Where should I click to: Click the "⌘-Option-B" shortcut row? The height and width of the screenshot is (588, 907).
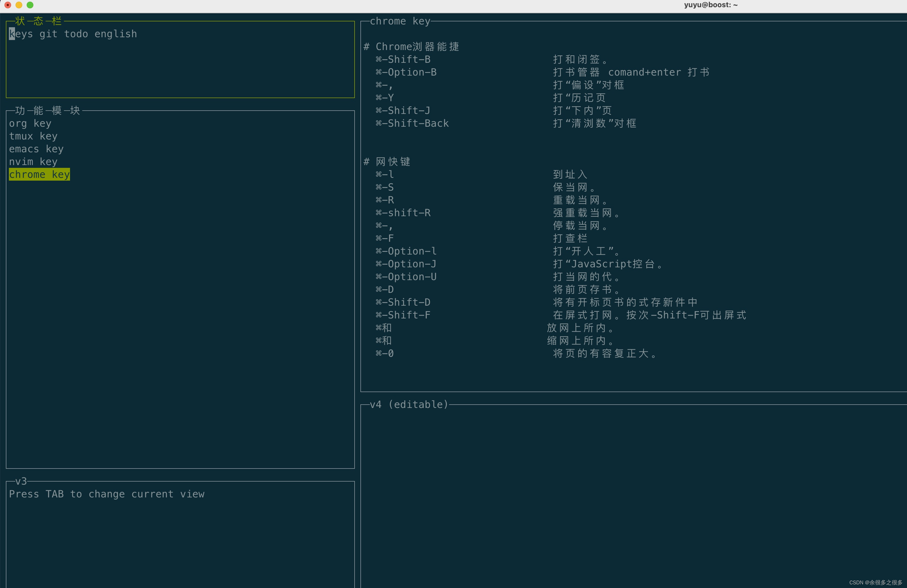click(x=542, y=73)
